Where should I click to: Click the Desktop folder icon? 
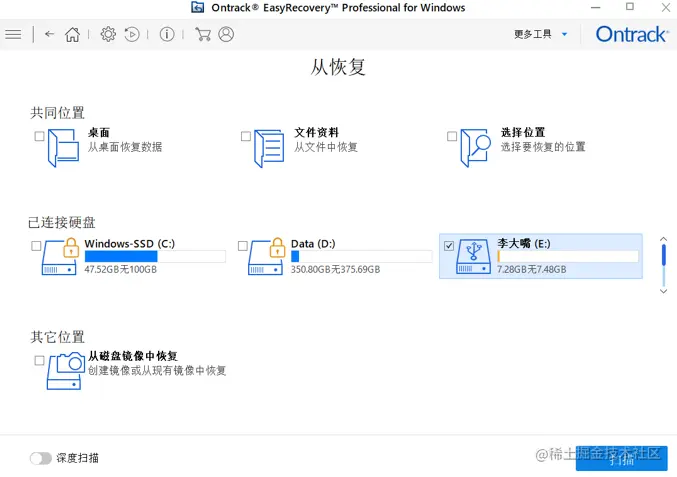pos(63,148)
